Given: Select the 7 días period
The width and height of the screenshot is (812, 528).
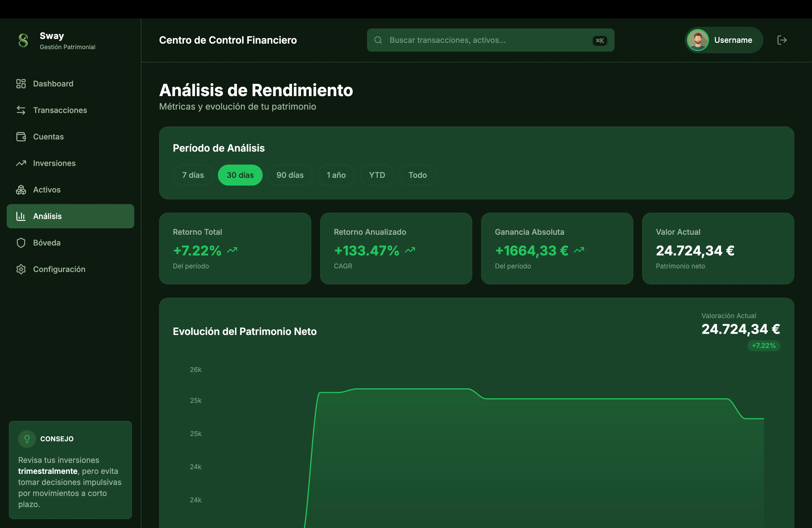Looking at the screenshot, I should [x=193, y=175].
